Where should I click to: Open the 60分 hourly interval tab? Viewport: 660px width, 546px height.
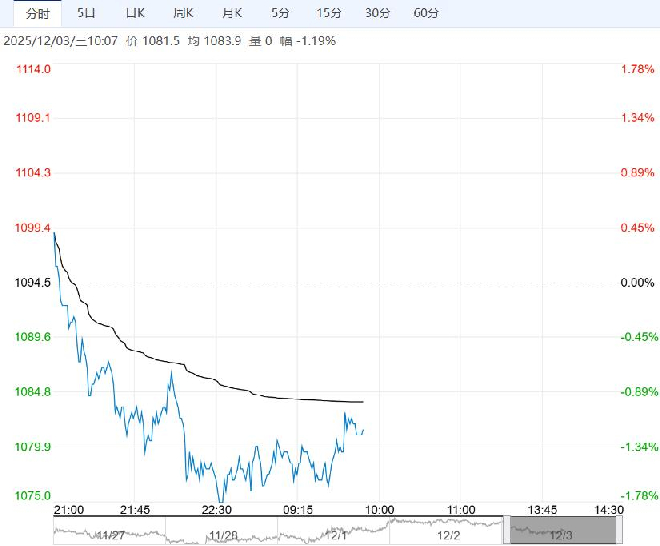click(426, 13)
